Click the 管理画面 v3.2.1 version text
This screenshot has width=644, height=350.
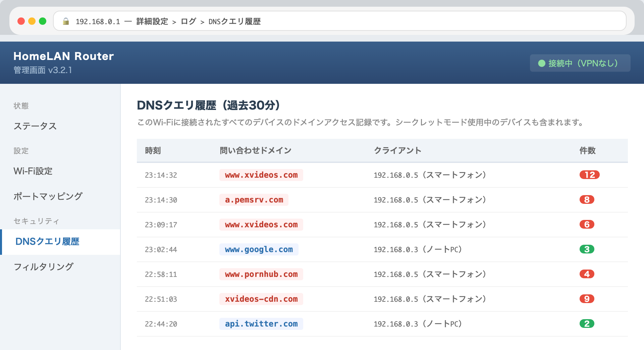coord(43,70)
